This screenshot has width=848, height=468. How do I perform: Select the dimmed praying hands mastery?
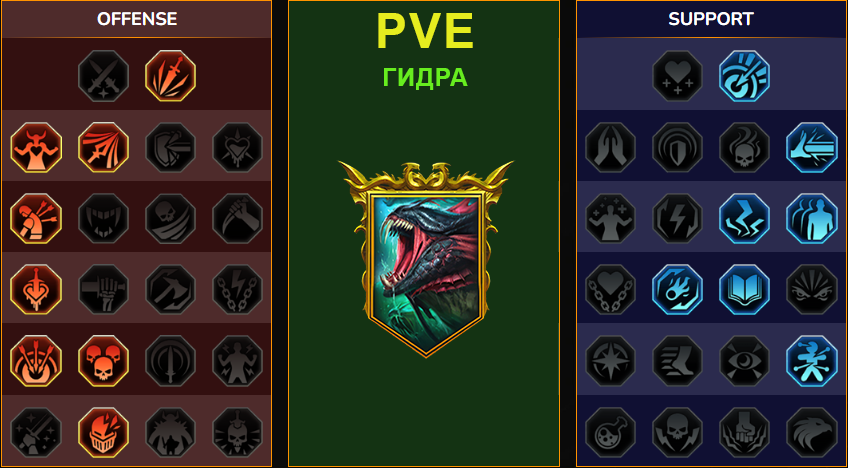611,147
